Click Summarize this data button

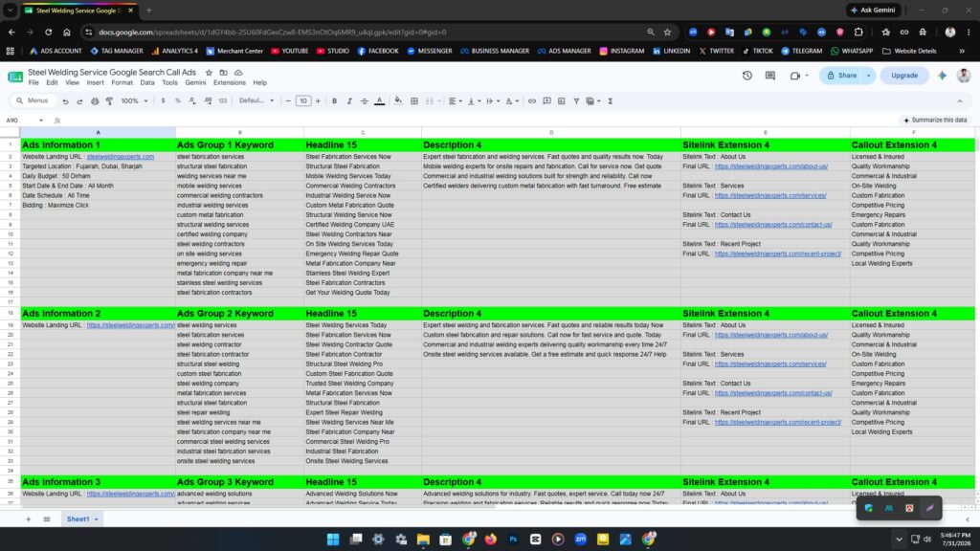(935, 120)
